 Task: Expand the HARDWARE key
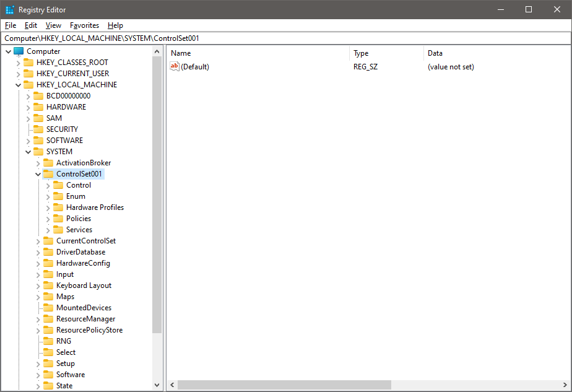[x=28, y=108]
